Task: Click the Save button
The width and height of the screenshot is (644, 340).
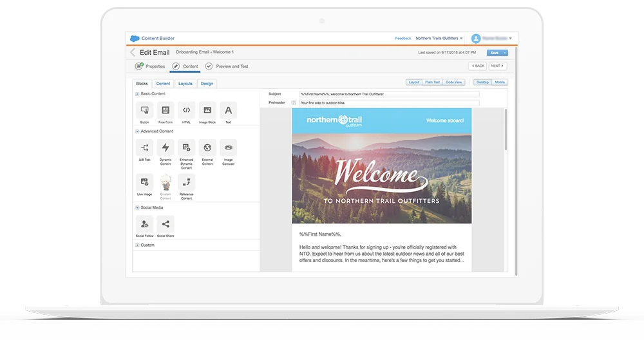Action: (495, 53)
